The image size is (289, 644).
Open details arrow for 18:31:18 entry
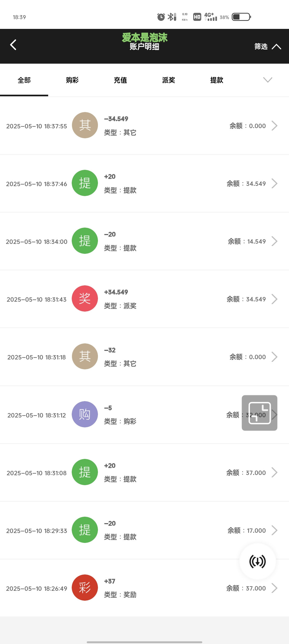274,357
